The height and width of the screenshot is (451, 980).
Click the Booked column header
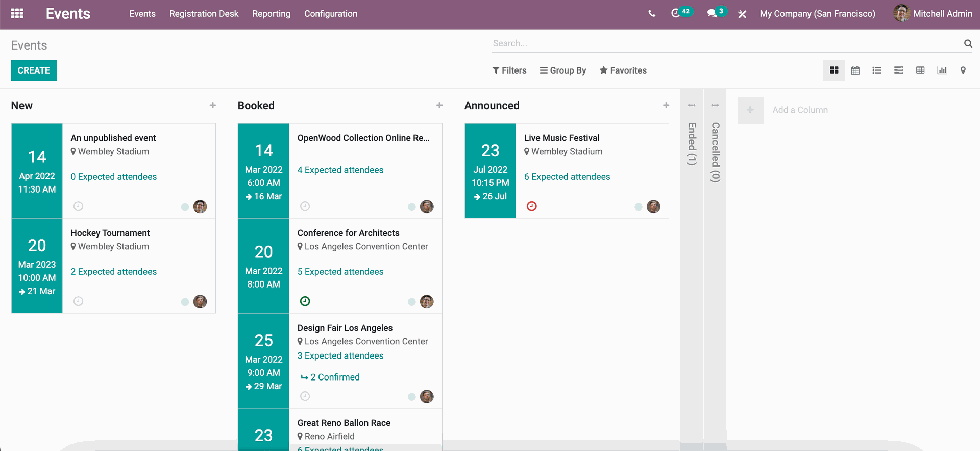tap(256, 105)
